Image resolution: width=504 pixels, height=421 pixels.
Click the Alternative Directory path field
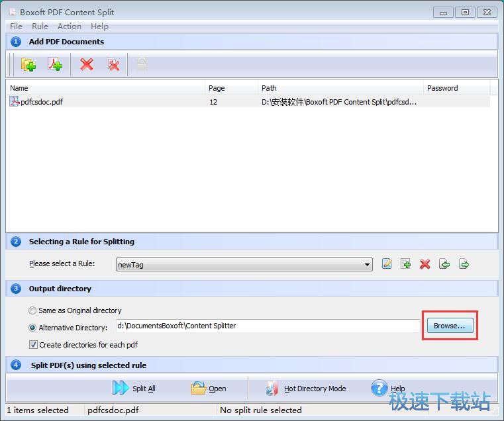click(268, 326)
